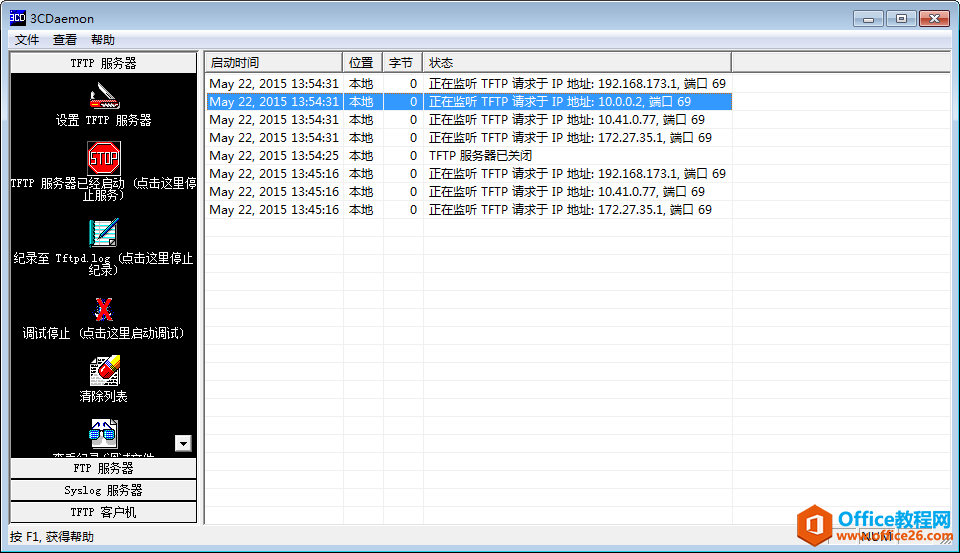This screenshot has width=960, height=553.
Task: Click the debug stopped red X icon
Action: point(103,309)
